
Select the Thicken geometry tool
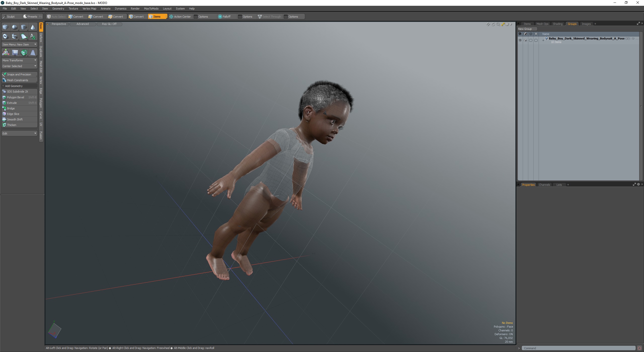(11, 125)
